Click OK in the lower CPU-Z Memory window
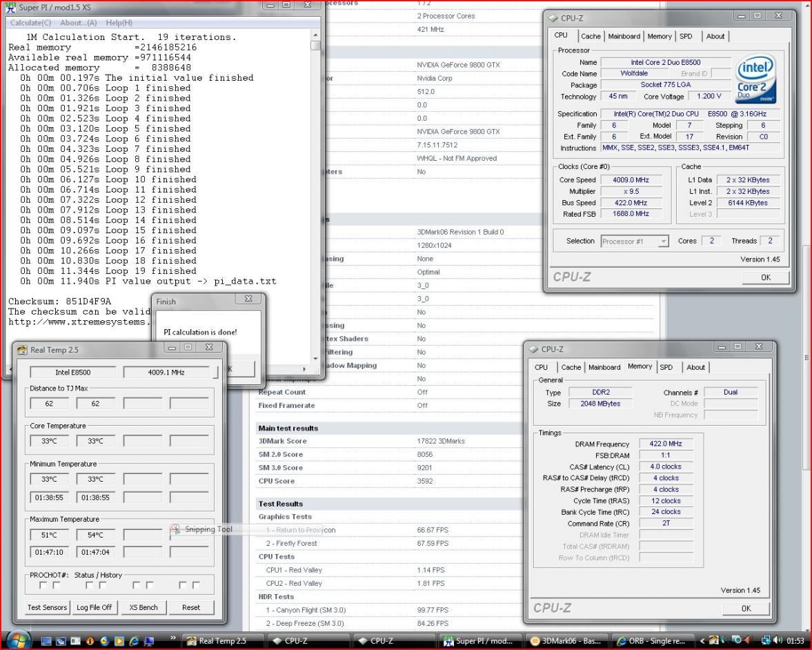 pos(746,609)
